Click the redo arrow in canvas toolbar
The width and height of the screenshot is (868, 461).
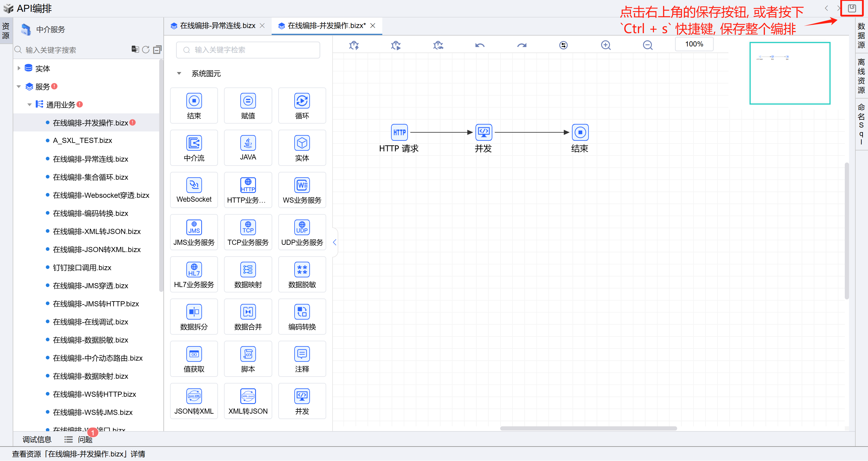click(521, 45)
